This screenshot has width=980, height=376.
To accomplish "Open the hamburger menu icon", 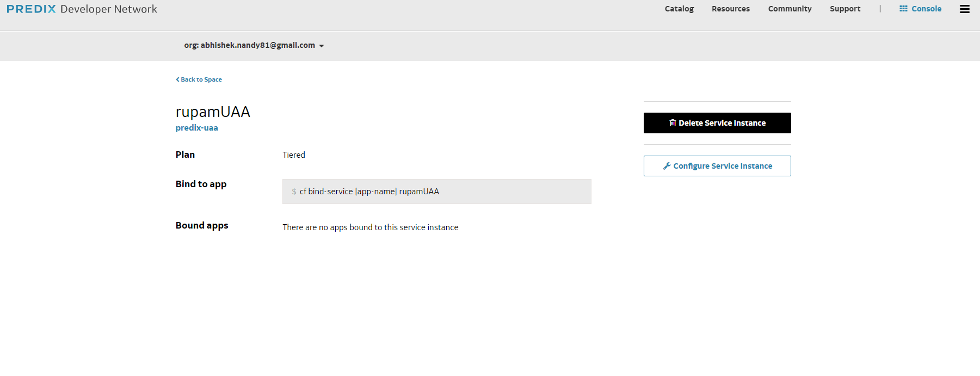I will point(964,9).
